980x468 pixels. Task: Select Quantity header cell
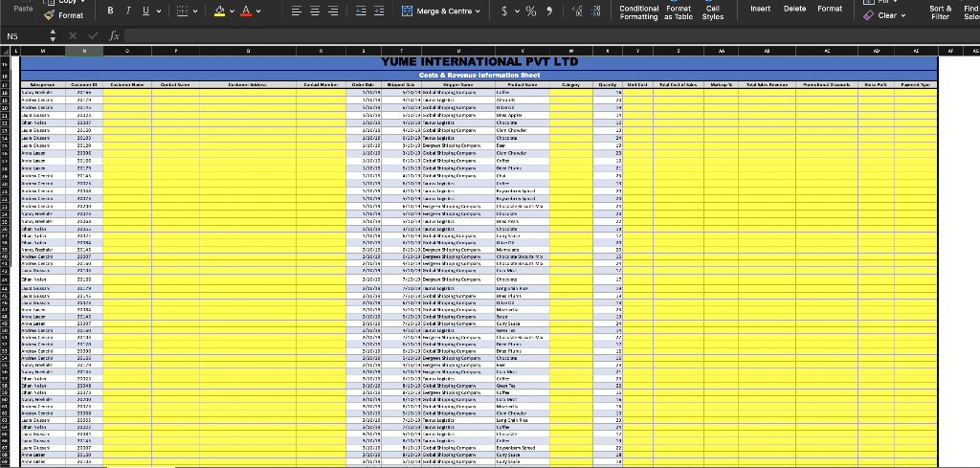(608, 84)
